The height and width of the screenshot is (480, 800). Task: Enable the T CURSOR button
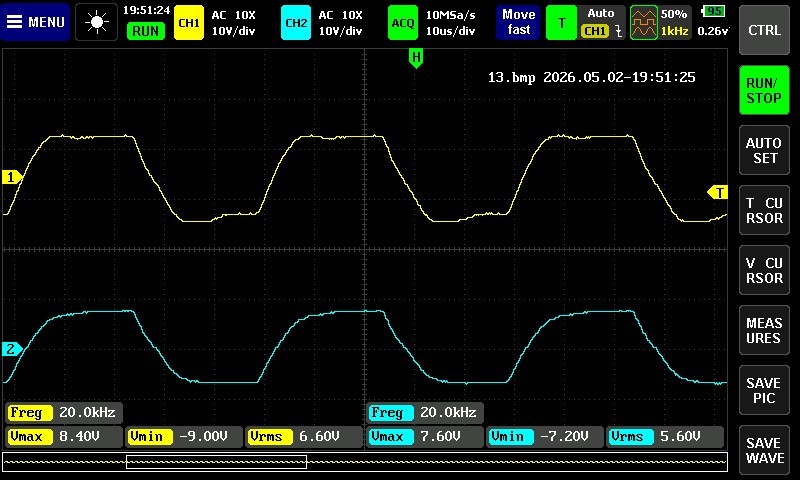(x=764, y=210)
